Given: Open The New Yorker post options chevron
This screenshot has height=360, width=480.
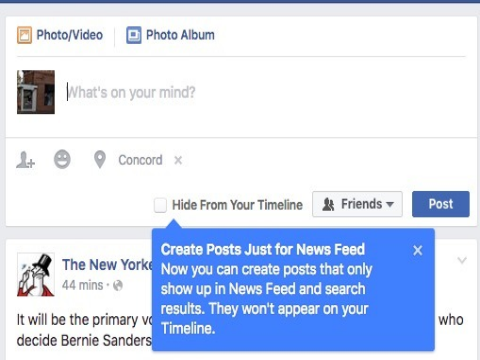Looking at the screenshot, I should coord(462,260).
